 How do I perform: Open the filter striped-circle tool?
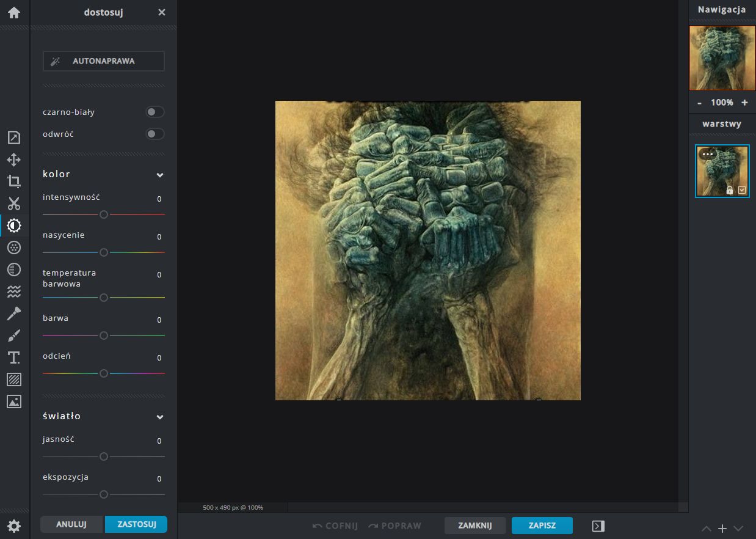coord(14,269)
